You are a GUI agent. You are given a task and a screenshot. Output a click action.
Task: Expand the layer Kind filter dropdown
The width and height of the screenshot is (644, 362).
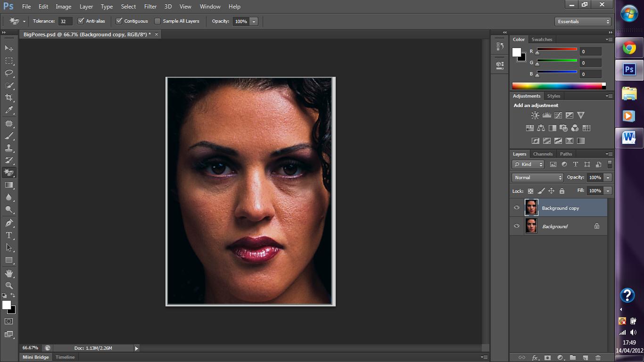tap(528, 165)
